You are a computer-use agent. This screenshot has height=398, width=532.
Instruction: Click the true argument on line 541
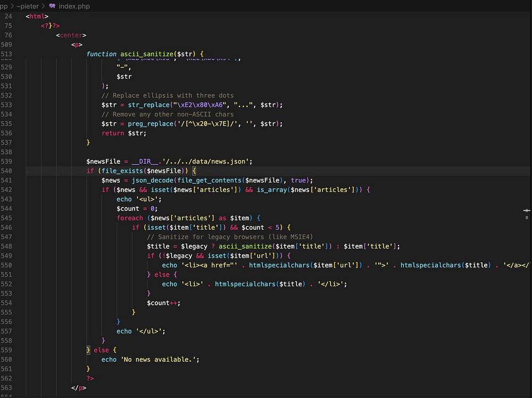coord(298,180)
